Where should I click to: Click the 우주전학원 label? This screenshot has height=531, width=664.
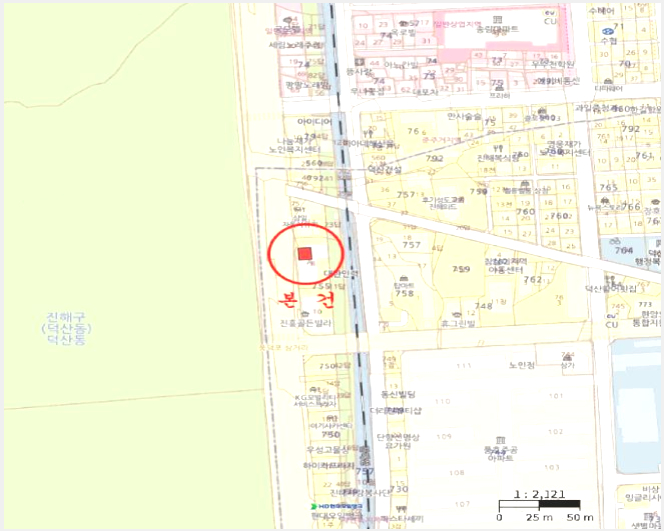click(x=553, y=64)
